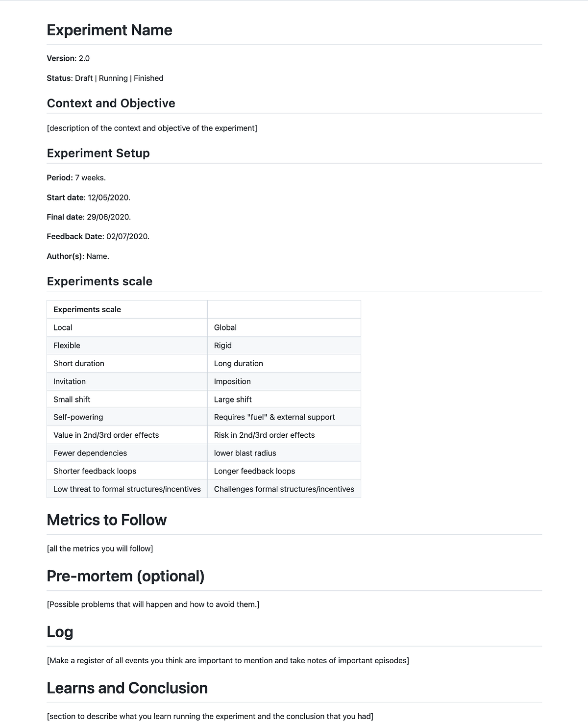Select the Context and Objective heading
The width and height of the screenshot is (588, 725).
pos(111,103)
